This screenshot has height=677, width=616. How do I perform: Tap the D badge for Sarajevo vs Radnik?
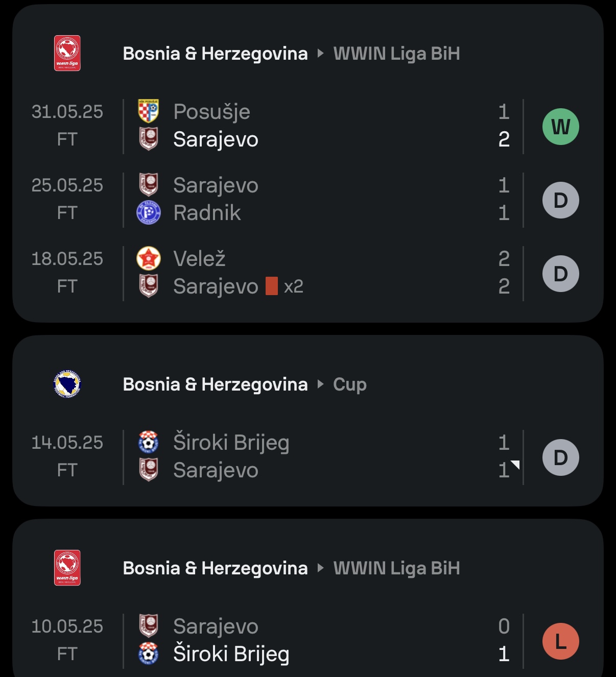click(561, 200)
